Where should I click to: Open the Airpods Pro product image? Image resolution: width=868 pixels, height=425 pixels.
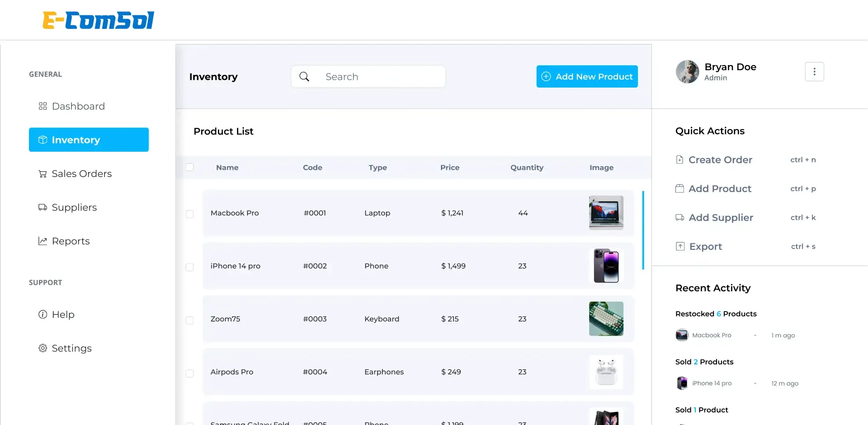pos(606,372)
